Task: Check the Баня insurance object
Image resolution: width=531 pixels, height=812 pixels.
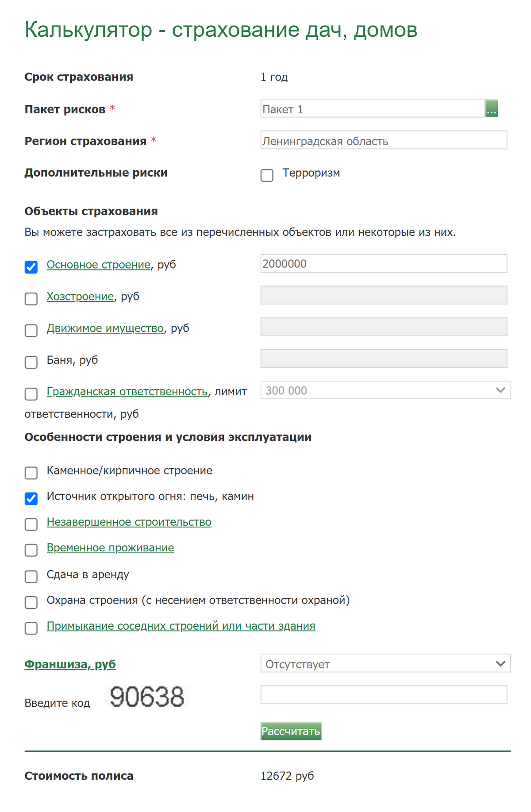Action: (31, 362)
